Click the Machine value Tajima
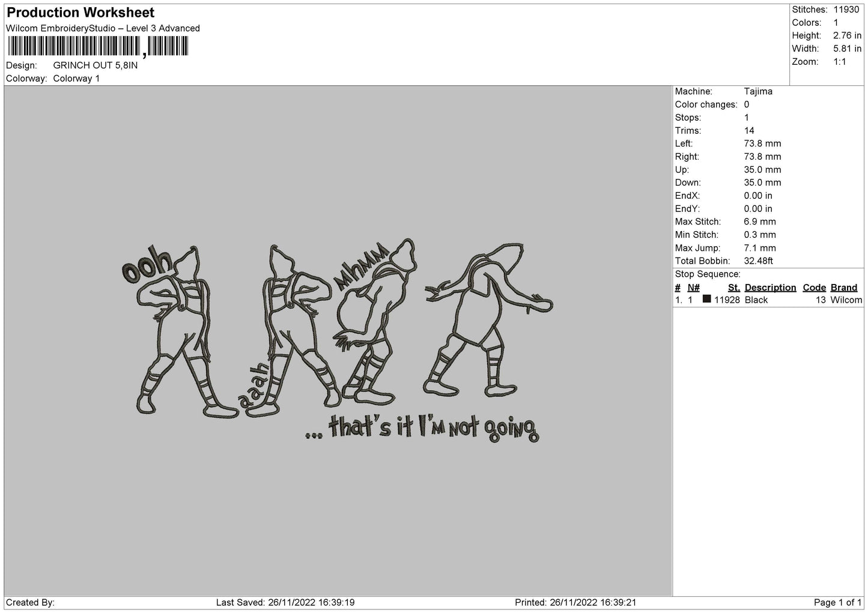Image resolution: width=868 pixels, height=613 pixels. (758, 91)
